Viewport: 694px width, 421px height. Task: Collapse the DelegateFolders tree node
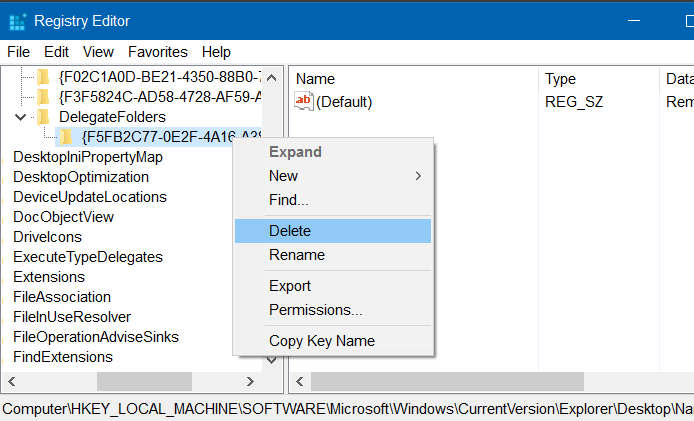[x=21, y=117]
